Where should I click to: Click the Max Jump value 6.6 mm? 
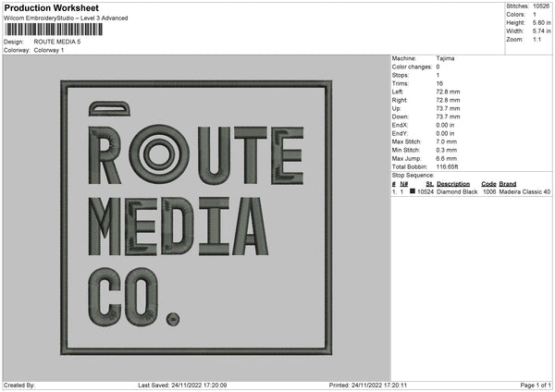pos(446,158)
